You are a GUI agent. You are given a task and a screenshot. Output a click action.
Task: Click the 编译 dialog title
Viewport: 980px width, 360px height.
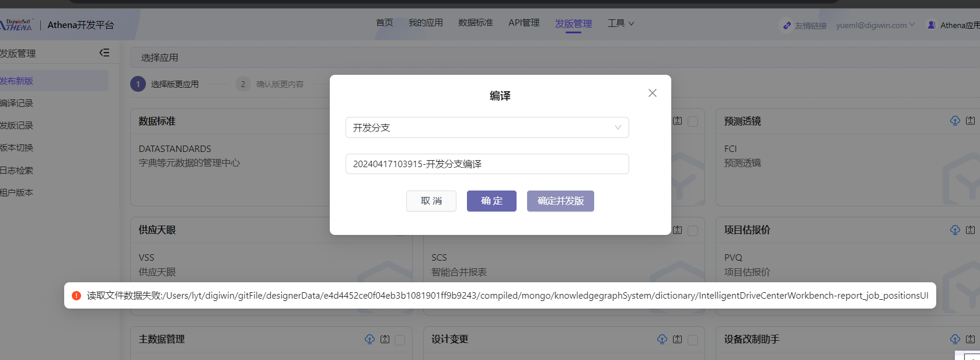[x=500, y=96]
